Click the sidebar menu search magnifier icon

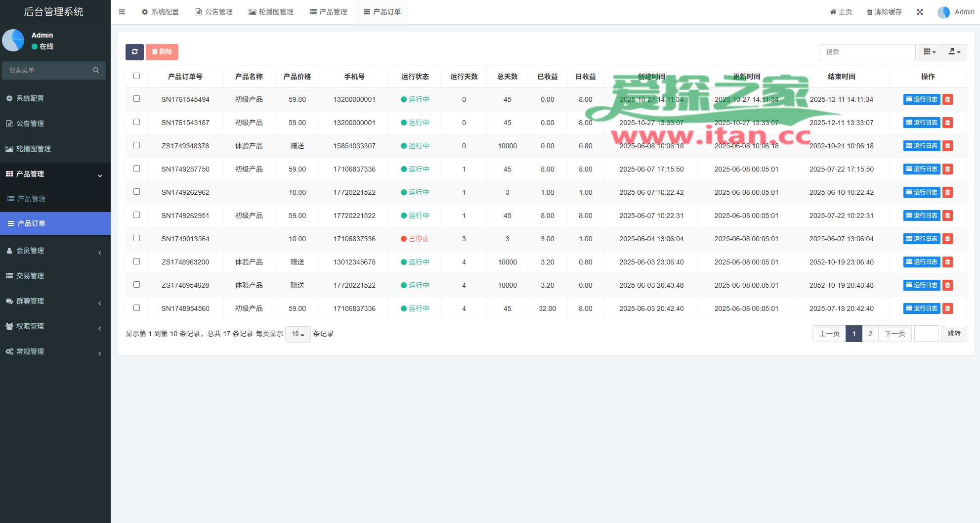(x=96, y=70)
